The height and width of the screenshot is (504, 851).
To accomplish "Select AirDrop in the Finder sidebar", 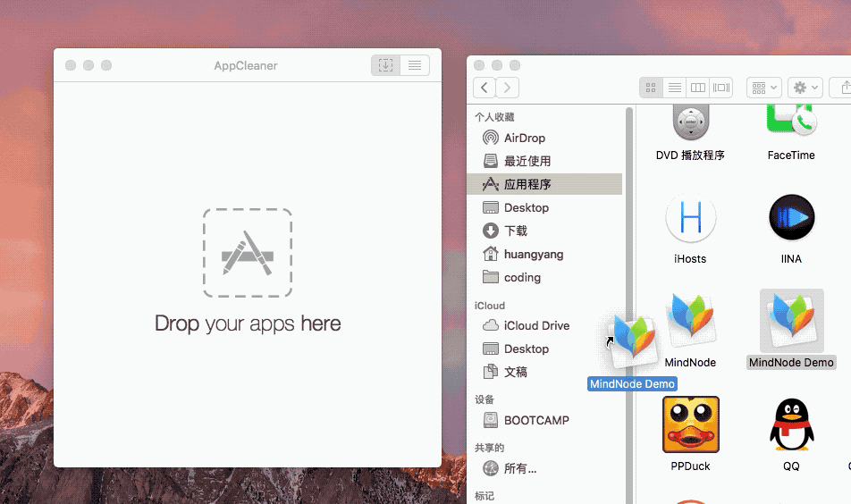I will [544, 138].
